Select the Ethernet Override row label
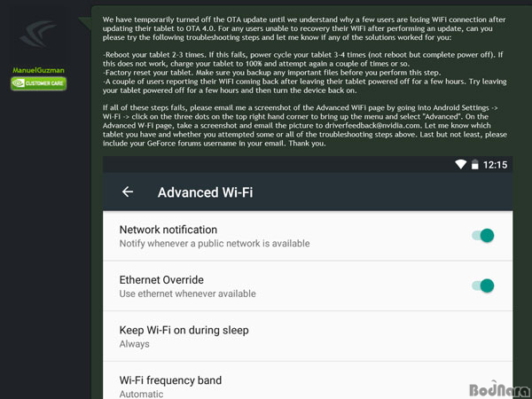Screen dimensions: 532x399 click(x=161, y=280)
